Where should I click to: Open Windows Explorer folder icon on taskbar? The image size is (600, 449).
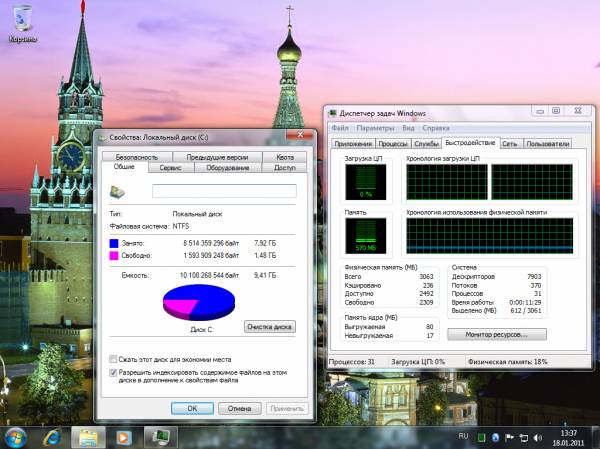(88, 438)
